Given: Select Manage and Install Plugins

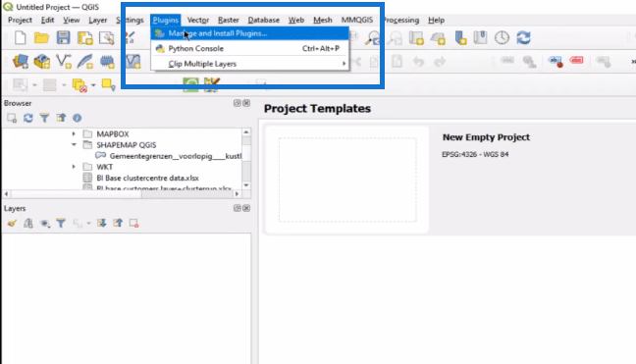Looking at the screenshot, I should tap(250, 33).
